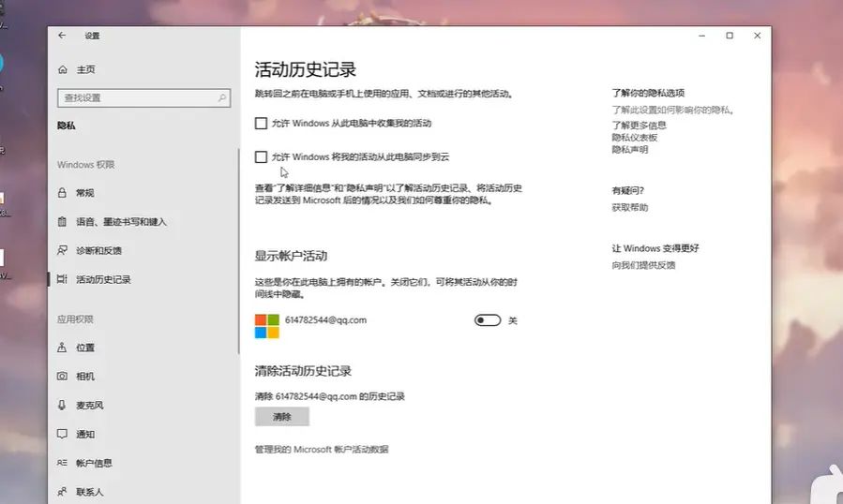The height and width of the screenshot is (504, 843).
Task: Open the 隐私声明 link
Action: 629,150
